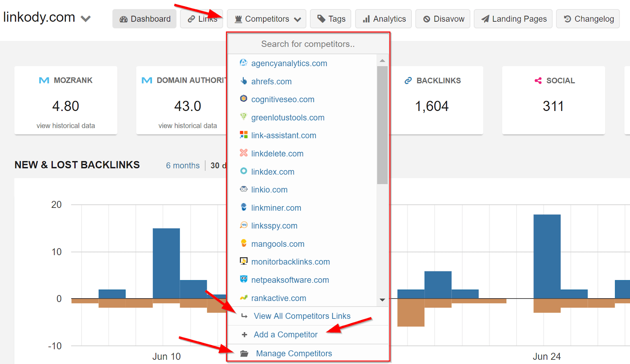Go to the Disavow tab

443,19
